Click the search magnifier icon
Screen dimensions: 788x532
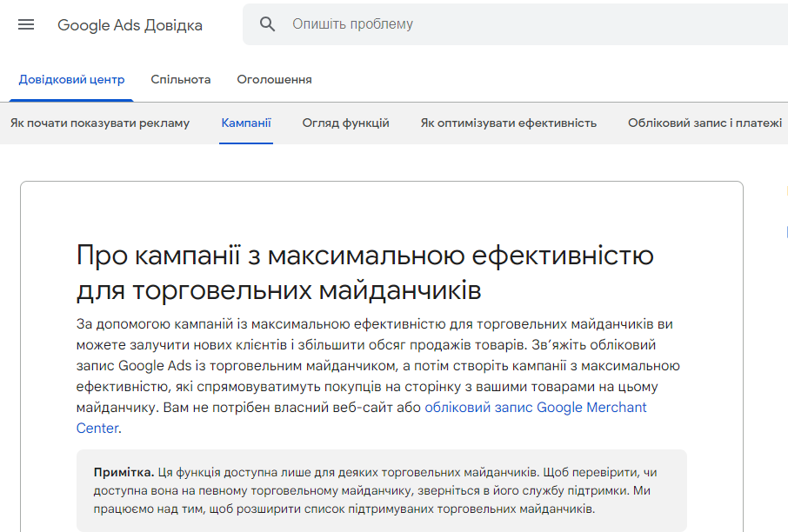pyautogui.click(x=268, y=24)
